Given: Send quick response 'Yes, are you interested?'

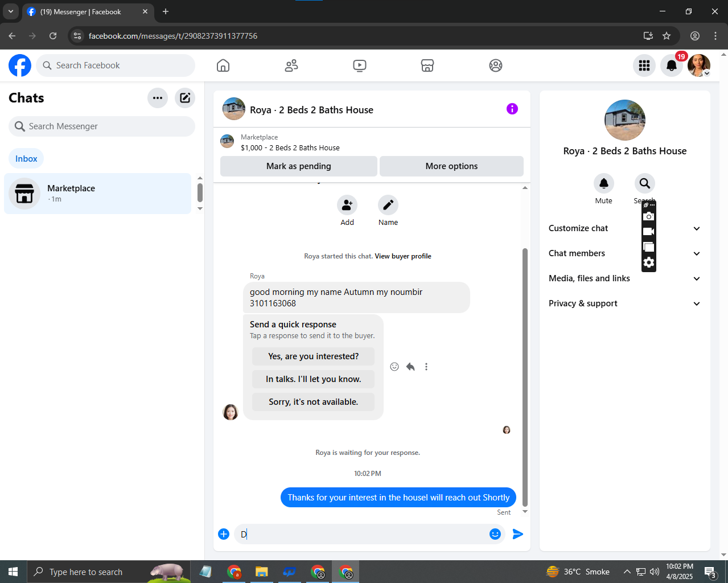Looking at the screenshot, I should pos(313,356).
